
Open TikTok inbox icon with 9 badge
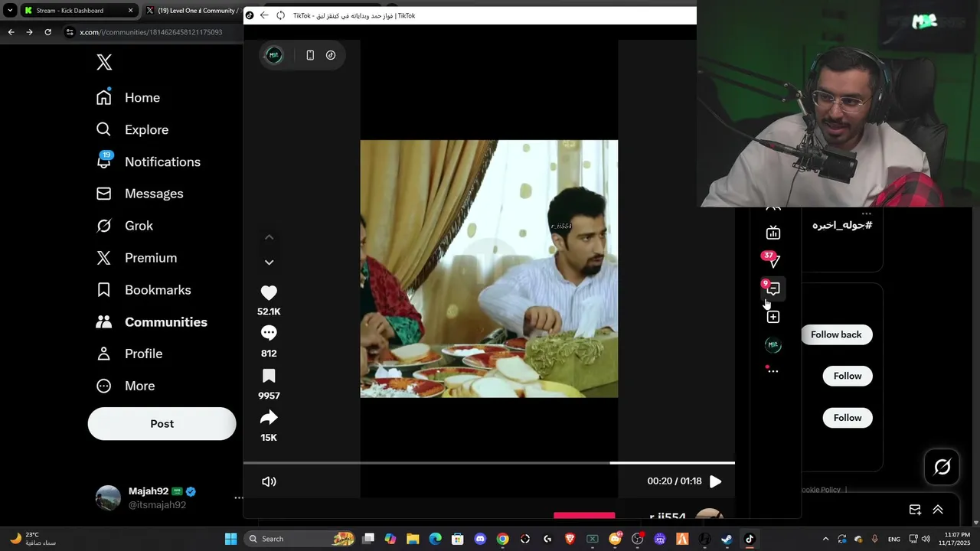tap(773, 289)
